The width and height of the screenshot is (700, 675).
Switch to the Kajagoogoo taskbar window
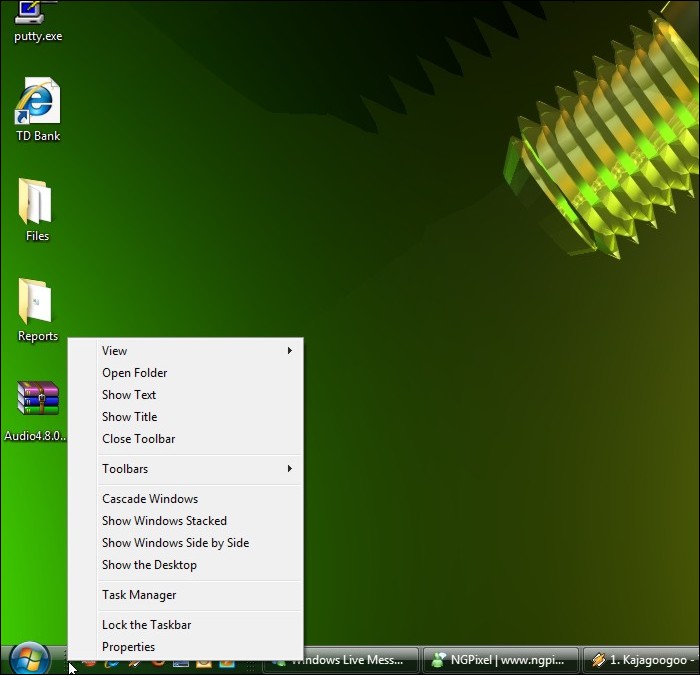[642, 660]
